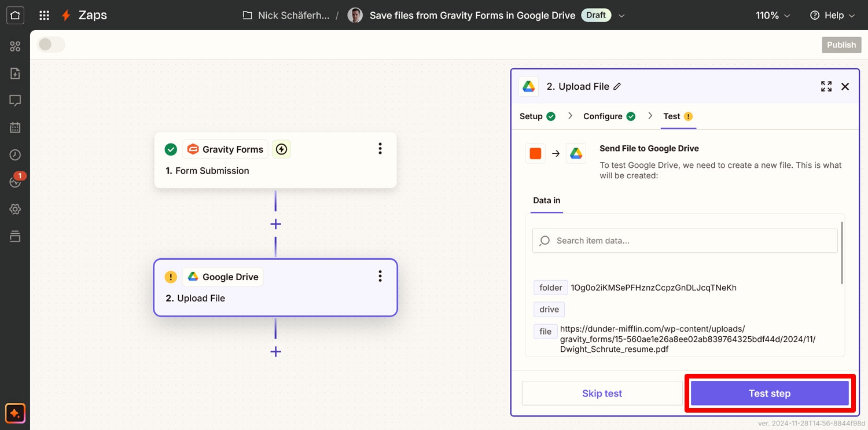Image resolution: width=868 pixels, height=430 pixels.
Task: Switch to the Setup tab
Action: click(538, 116)
